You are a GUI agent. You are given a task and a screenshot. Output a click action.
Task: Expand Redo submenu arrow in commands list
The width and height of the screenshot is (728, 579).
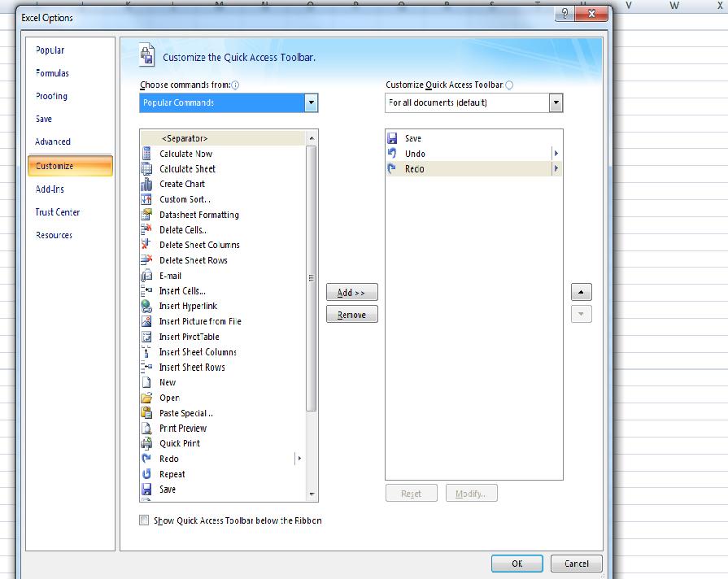point(299,459)
